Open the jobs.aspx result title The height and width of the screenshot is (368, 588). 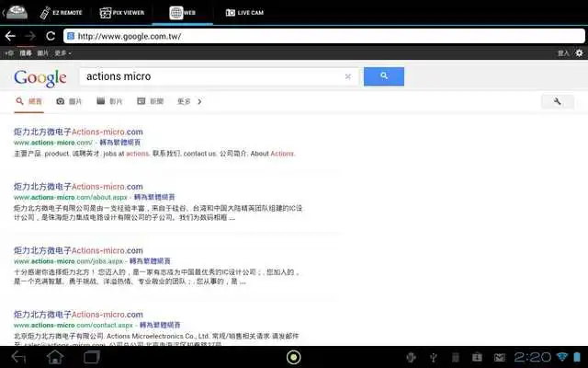(78, 250)
